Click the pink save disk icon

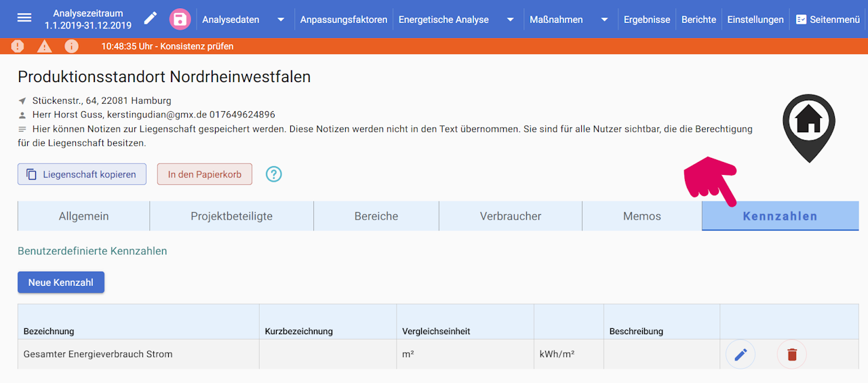pos(180,19)
